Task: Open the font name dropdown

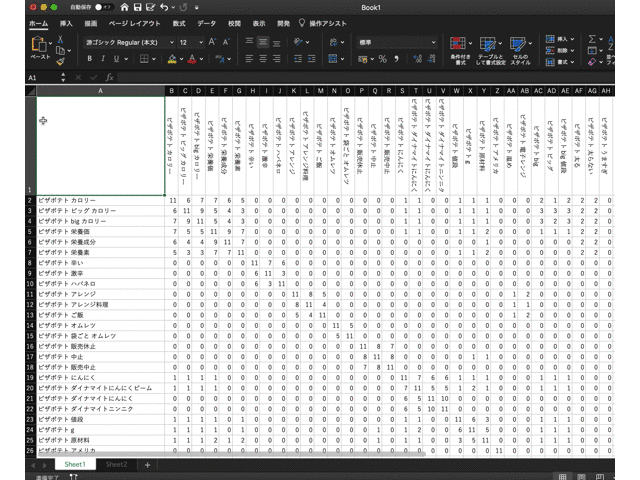Action: (x=172, y=43)
